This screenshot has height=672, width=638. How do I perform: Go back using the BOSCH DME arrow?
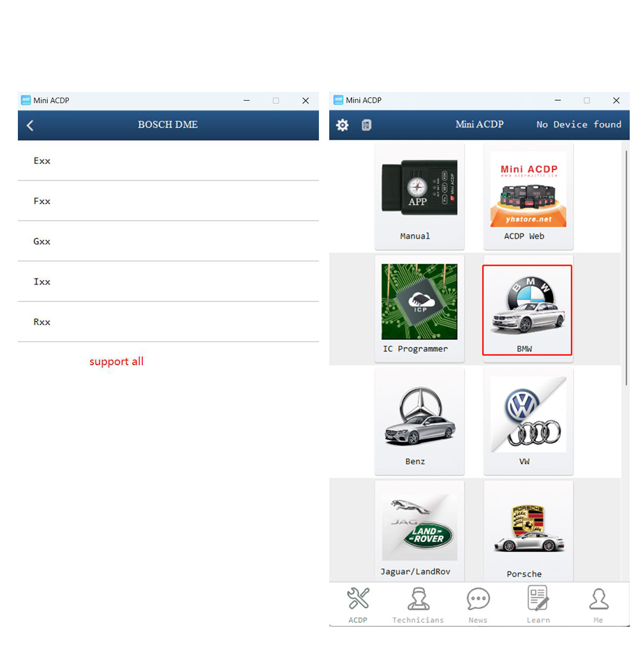pyautogui.click(x=30, y=126)
